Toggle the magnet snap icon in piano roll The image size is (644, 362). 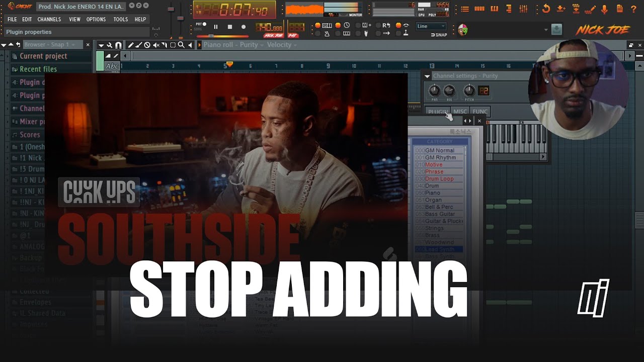[118, 45]
